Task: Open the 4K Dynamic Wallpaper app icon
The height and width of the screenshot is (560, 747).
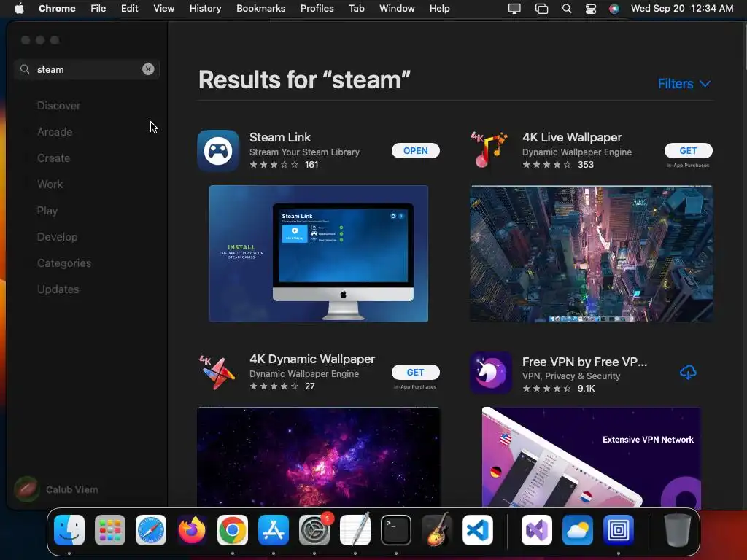Action: click(218, 373)
